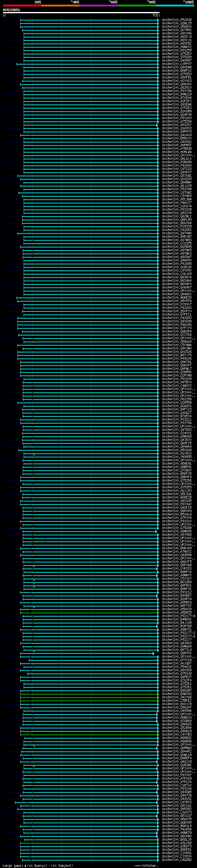Select hit label UniRef100_Q1KUM9

click(x=177, y=111)
